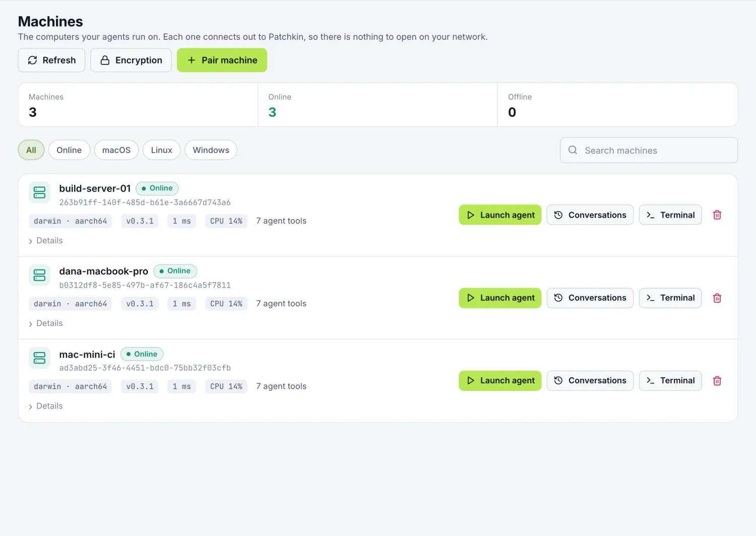This screenshot has height=536, width=756.
Task: Expand Details for dana-macbook-pro
Action: click(x=46, y=323)
